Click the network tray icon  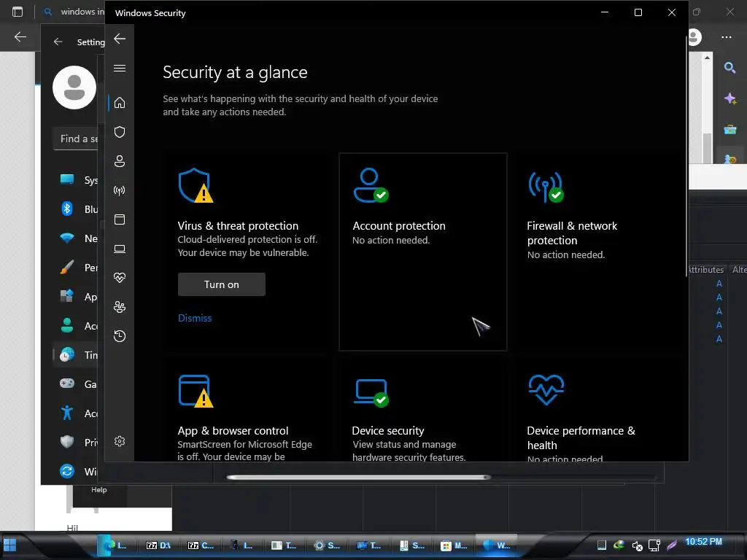coord(654,545)
